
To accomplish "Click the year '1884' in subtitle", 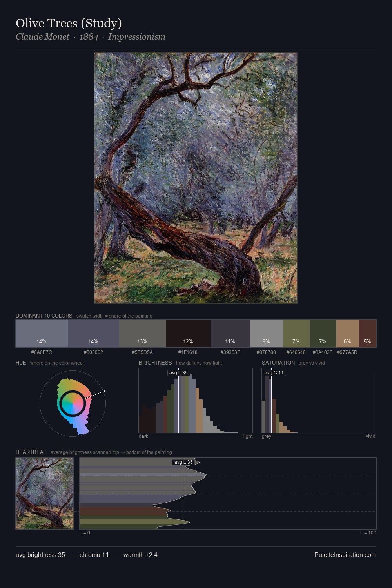I will pyautogui.click(x=89, y=37).
